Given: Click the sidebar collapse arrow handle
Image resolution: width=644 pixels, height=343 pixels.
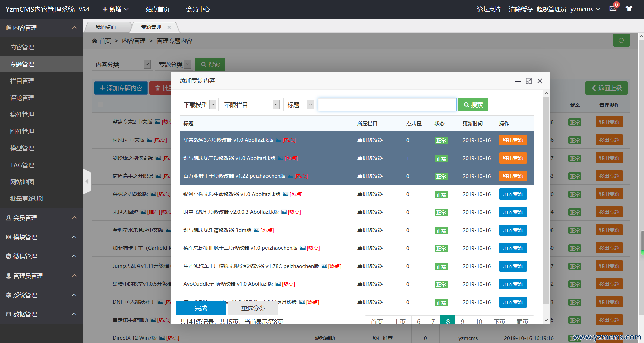Looking at the screenshot, I should coord(87,181).
